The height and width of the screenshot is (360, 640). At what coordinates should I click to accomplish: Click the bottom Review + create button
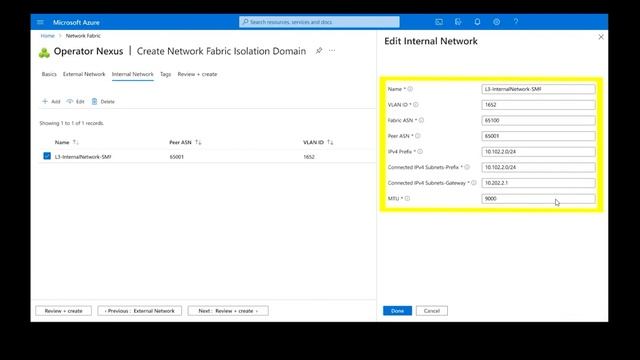coord(63,311)
